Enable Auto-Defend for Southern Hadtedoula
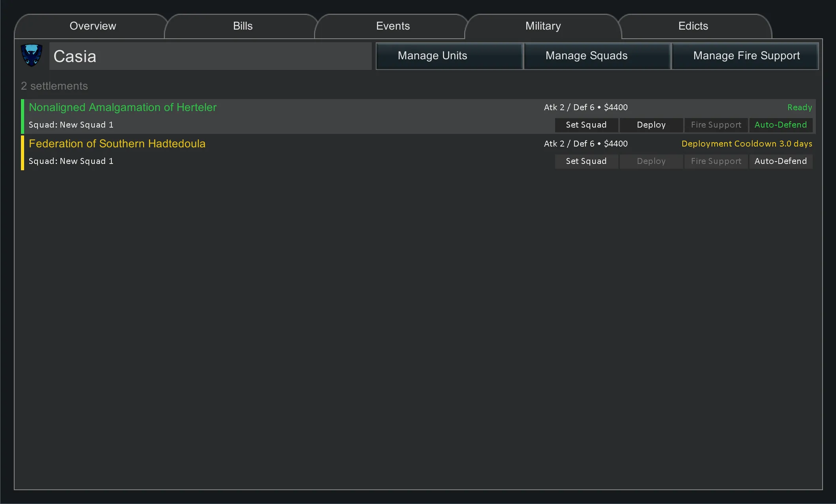This screenshot has height=504, width=836. click(781, 161)
